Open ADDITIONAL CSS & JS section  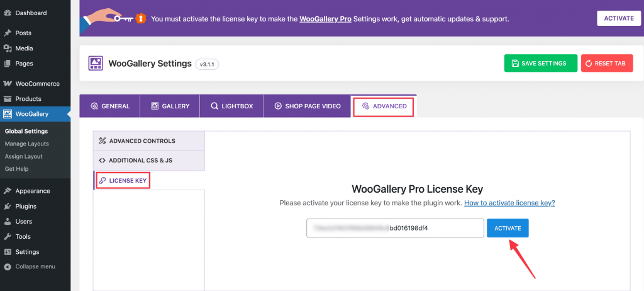point(149,161)
